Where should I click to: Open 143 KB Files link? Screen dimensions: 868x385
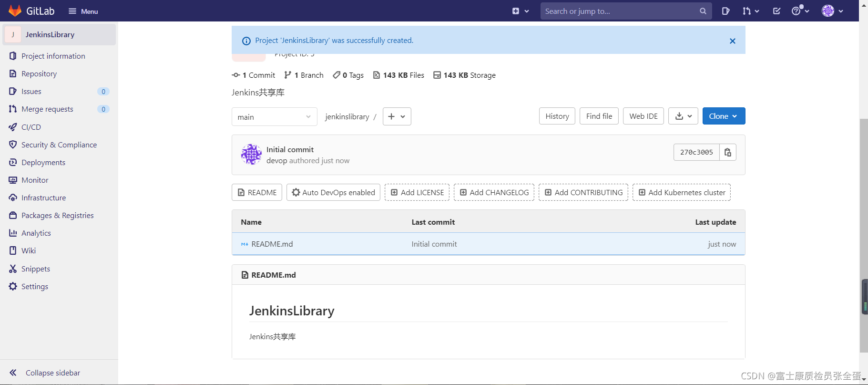[398, 75]
